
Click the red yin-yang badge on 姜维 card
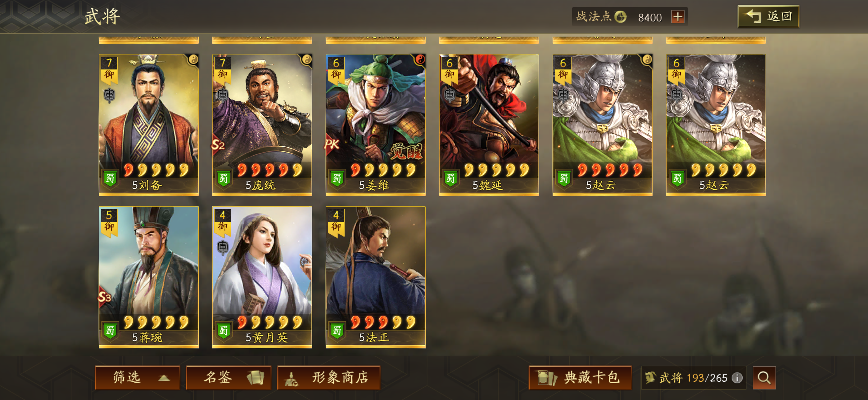(420, 60)
